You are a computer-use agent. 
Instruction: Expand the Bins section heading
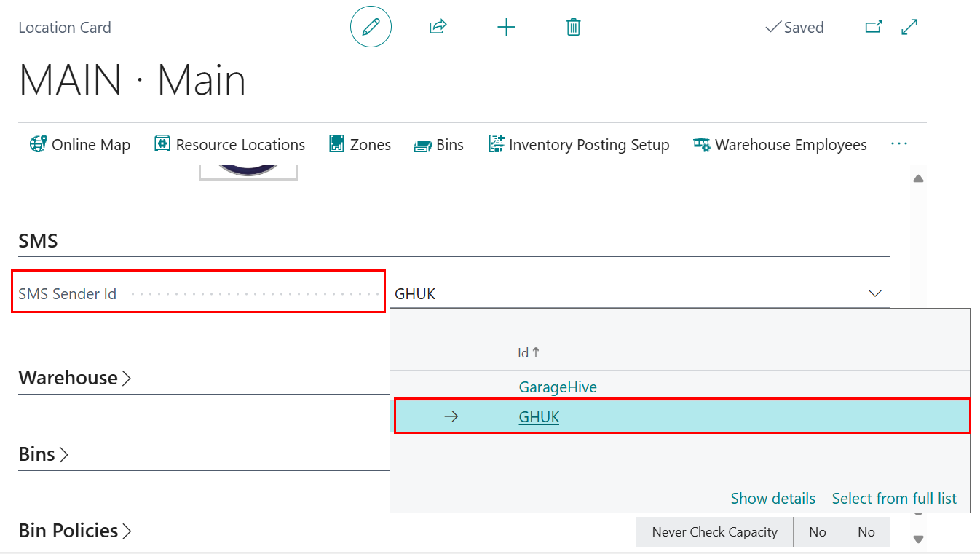44,454
